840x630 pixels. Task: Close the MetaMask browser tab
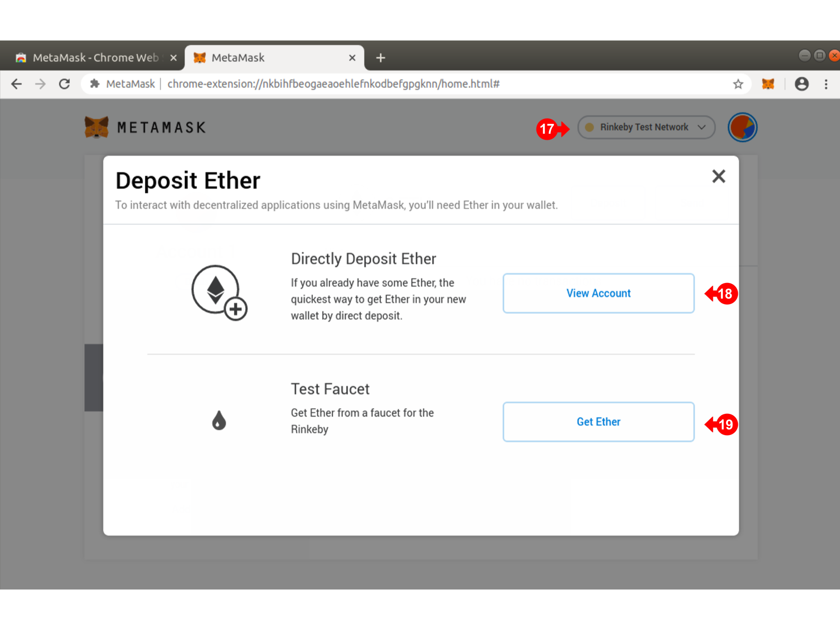point(352,58)
